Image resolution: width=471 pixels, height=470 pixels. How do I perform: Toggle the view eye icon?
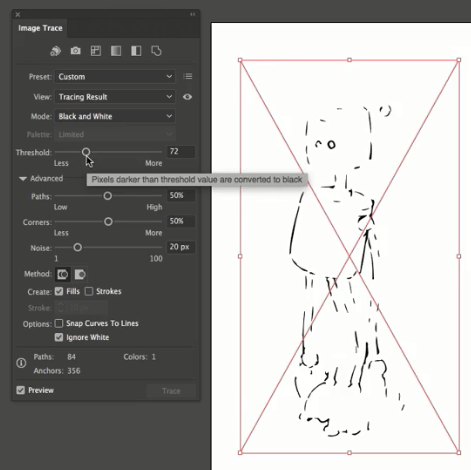click(187, 97)
